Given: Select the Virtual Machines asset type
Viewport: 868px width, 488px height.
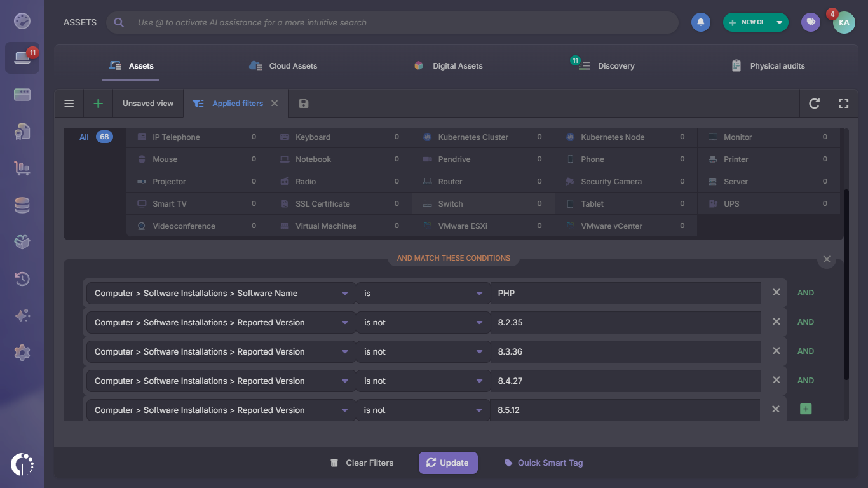Looking at the screenshot, I should 340,226.
